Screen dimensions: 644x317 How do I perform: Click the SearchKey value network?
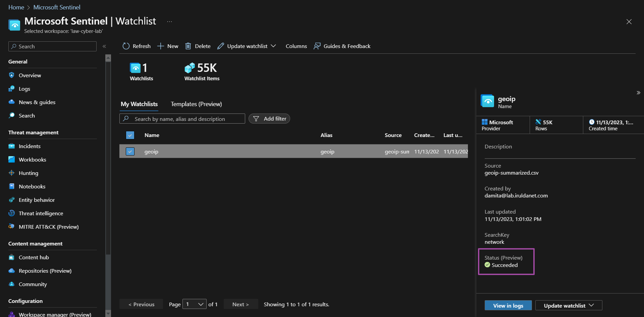[494, 242]
